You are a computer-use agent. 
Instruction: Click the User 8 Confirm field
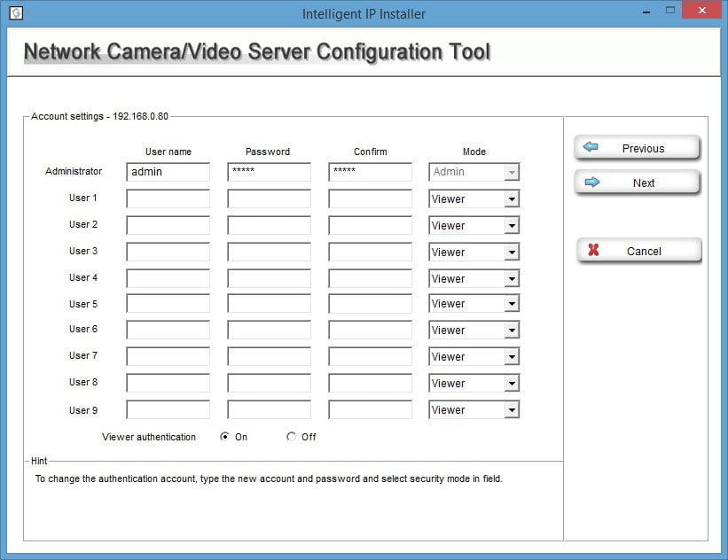tap(370, 384)
